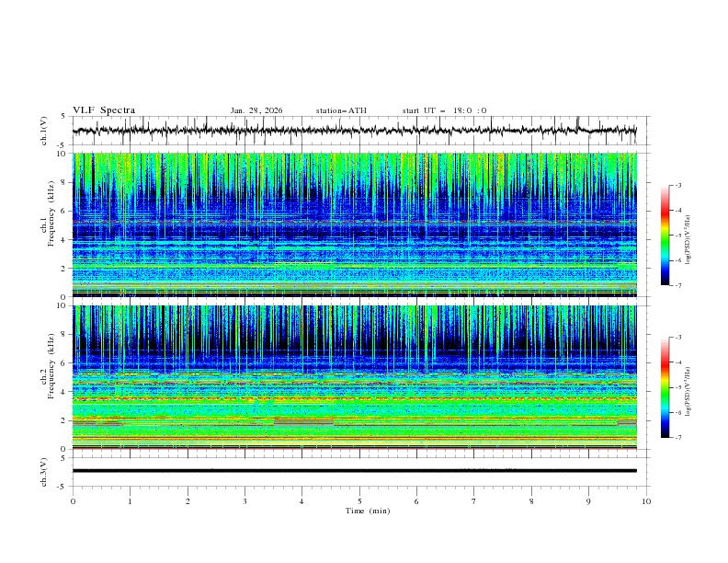Click time axis tick label "2"
Viewport: 728px width, 563px height.
pos(188,501)
